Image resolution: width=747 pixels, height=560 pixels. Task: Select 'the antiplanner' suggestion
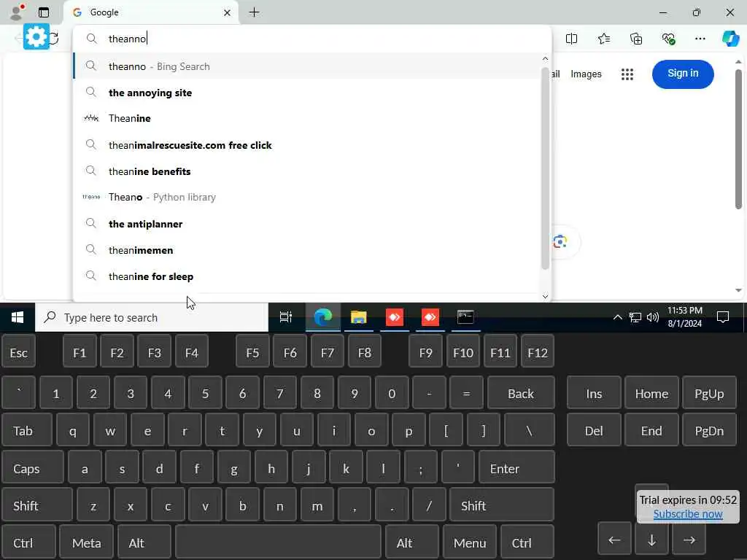pos(307,224)
